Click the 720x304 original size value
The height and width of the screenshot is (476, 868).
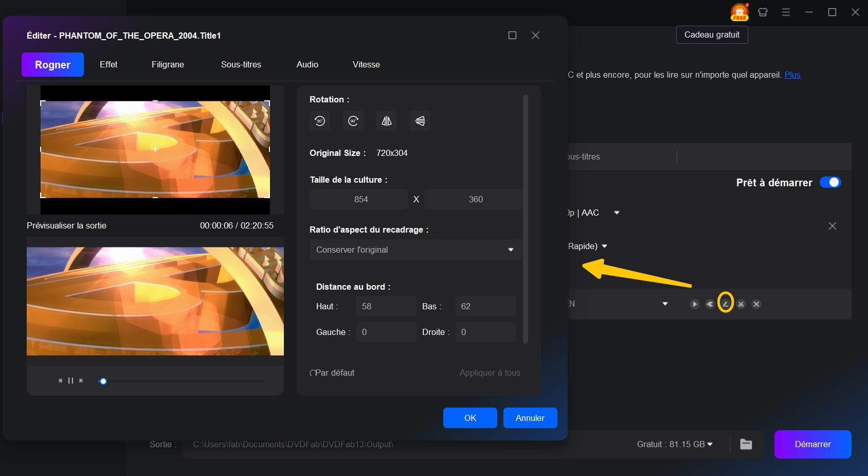pos(392,153)
